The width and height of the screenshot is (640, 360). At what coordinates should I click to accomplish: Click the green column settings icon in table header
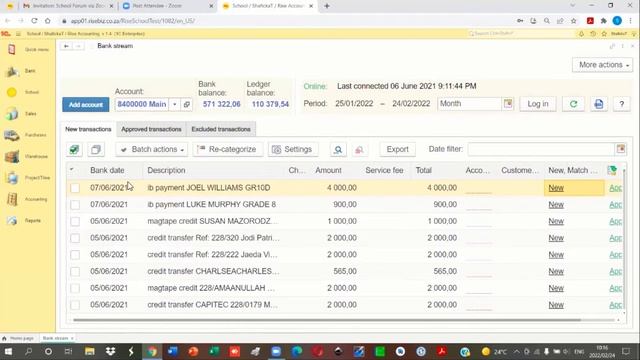pos(612,170)
